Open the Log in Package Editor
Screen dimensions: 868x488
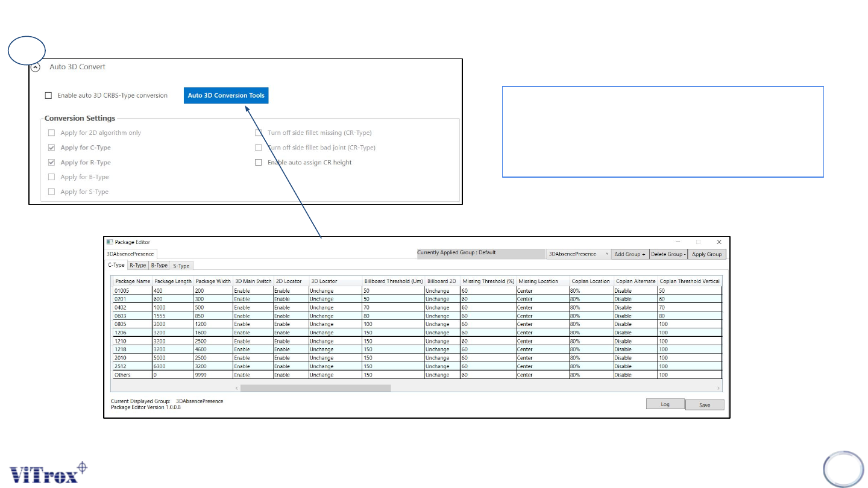(665, 404)
